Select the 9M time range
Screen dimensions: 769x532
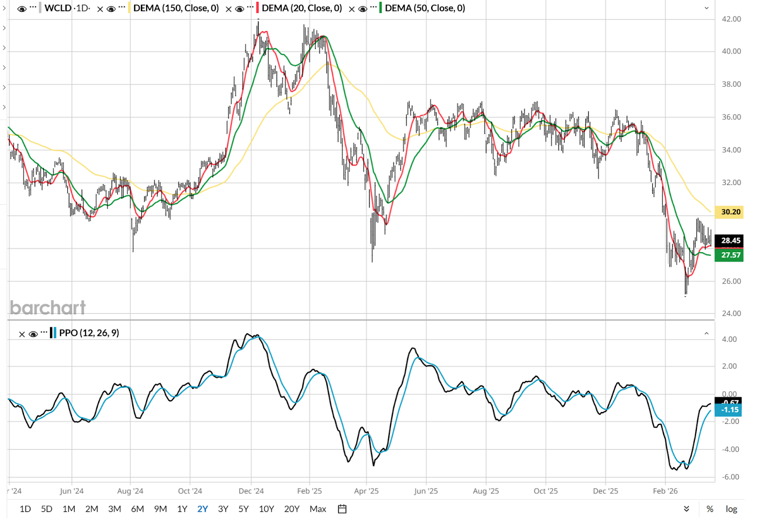pos(161,509)
